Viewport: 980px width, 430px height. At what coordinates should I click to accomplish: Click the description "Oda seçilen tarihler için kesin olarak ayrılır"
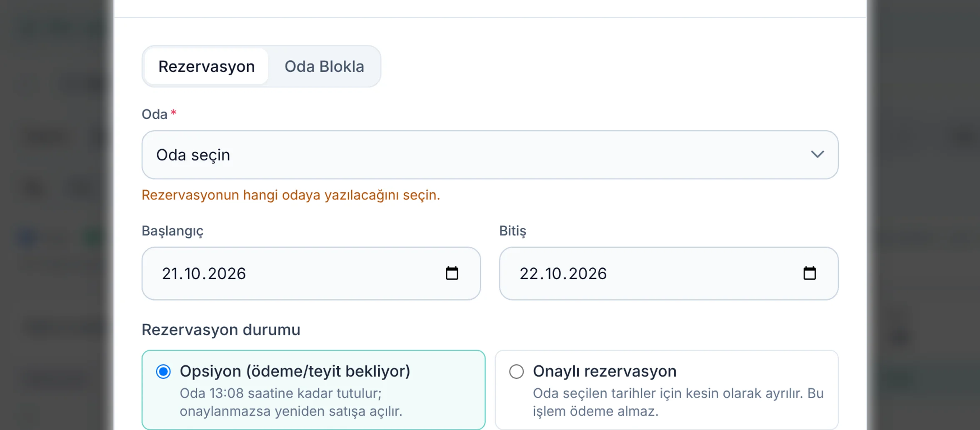point(667,393)
